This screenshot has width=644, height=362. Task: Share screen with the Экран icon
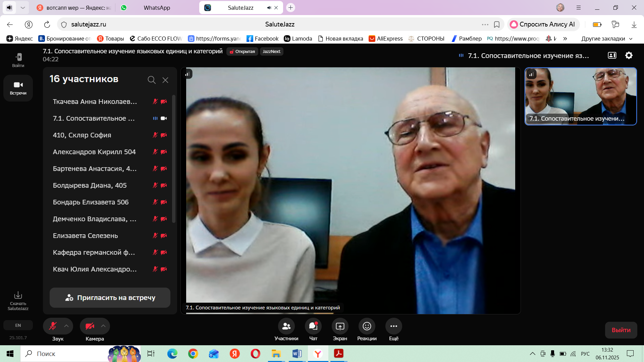340,326
